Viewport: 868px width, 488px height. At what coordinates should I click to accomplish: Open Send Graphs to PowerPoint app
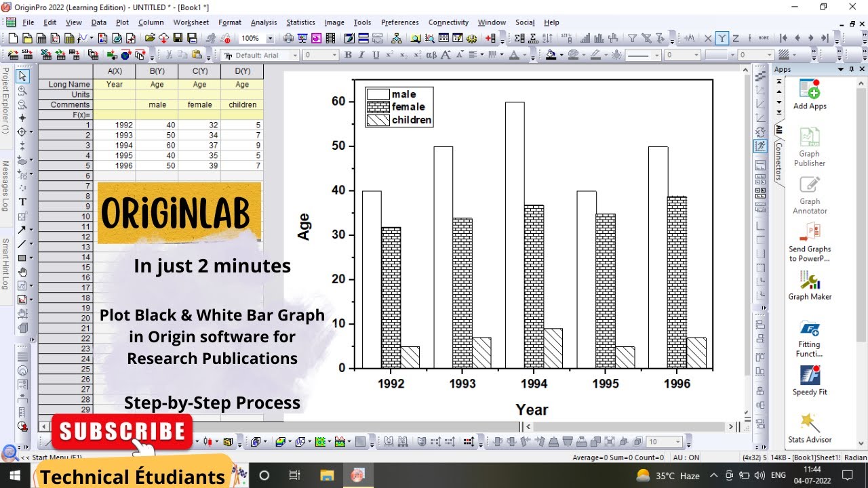point(810,243)
